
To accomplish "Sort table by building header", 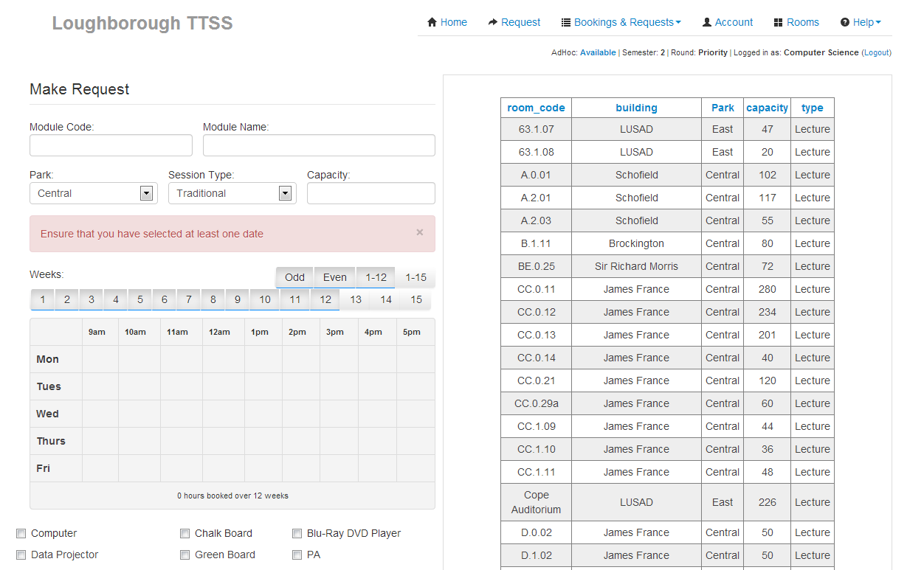I will (x=636, y=108).
